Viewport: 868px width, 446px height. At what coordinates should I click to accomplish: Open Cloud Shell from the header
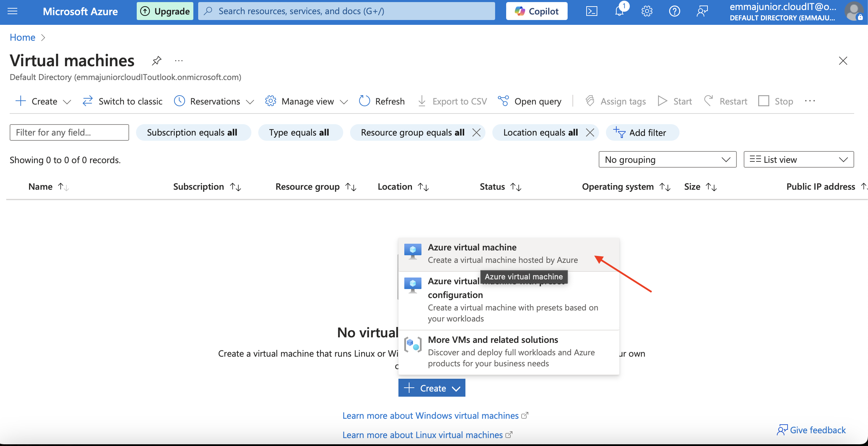(x=591, y=11)
